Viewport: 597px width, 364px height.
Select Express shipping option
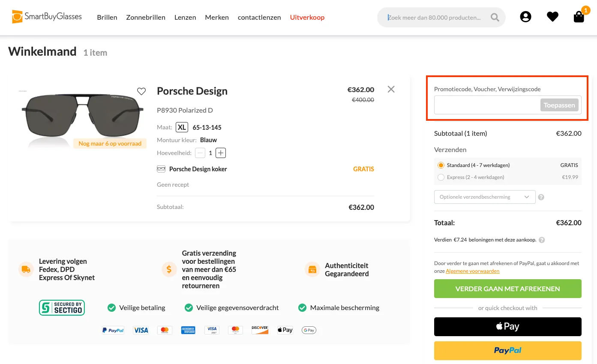click(441, 177)
